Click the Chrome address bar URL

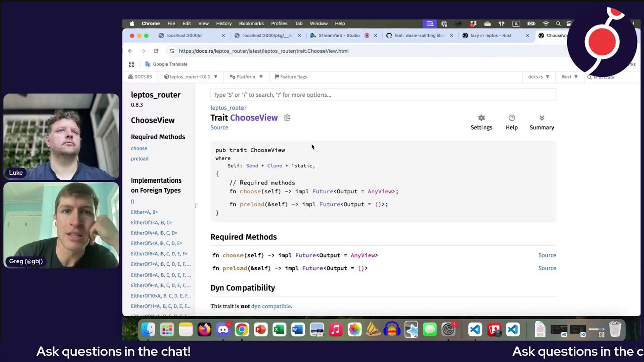pyautogui.click(x=264, y=51)
